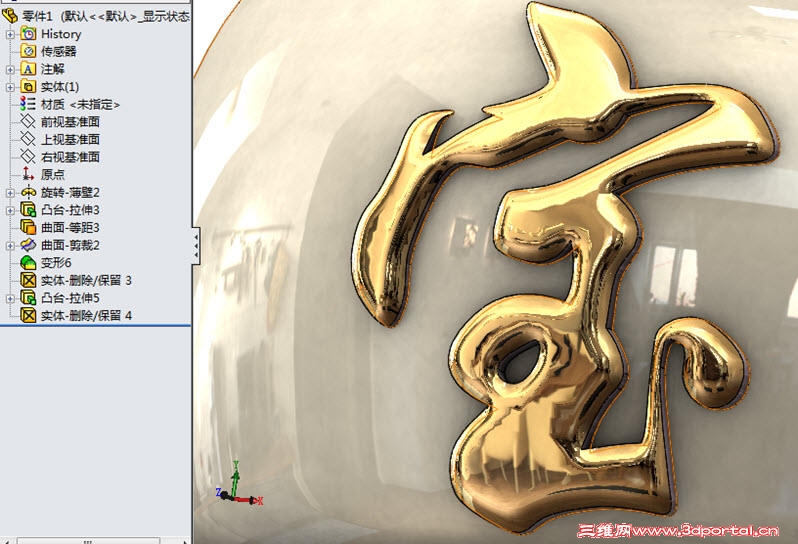Select the 右视基准面 text label

coord(70,157)
